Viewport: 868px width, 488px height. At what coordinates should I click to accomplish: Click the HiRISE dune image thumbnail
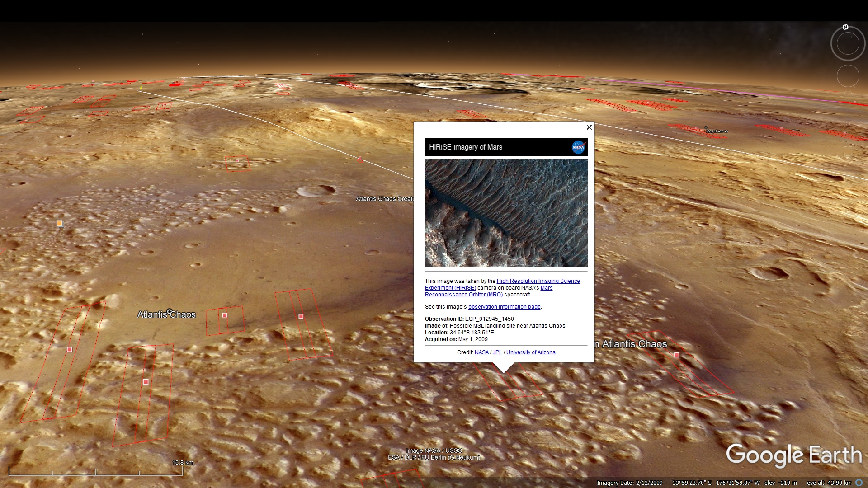(506, 213)
